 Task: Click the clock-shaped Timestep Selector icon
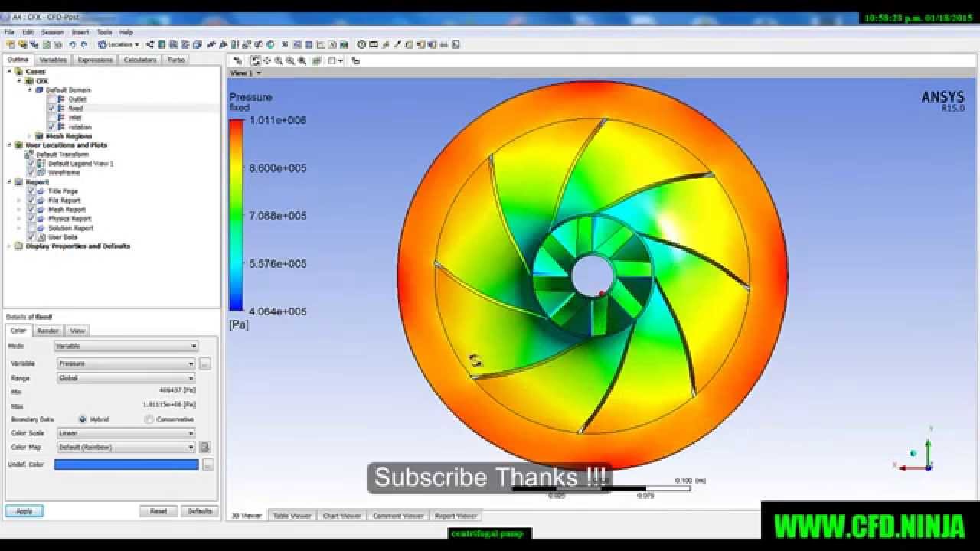pyautogui.click(x=361, y=44)
